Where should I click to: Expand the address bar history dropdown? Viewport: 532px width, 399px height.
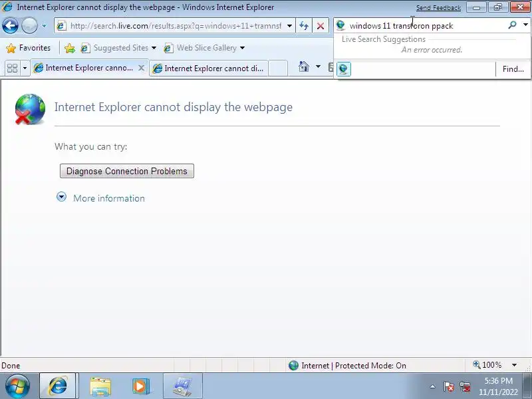coord(289,26)
